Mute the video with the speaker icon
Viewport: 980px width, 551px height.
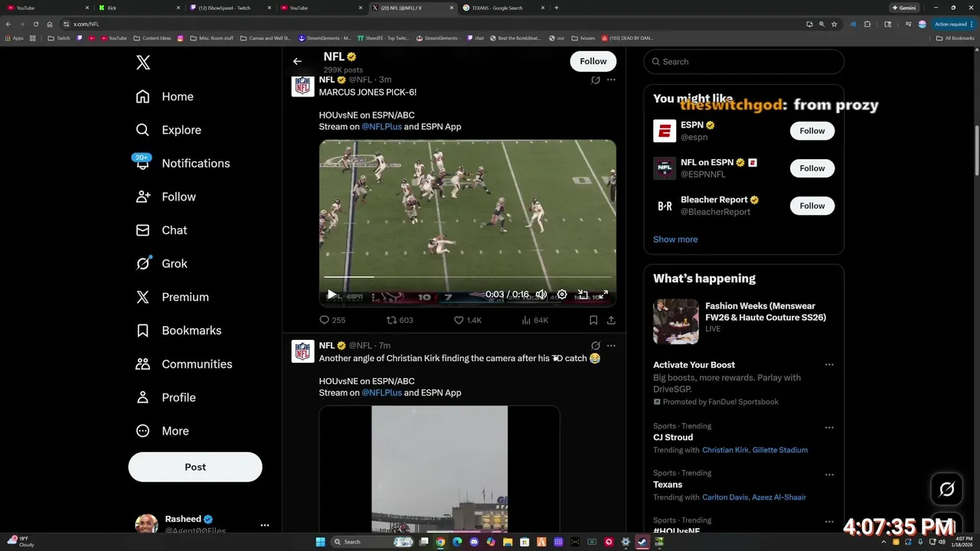pyautogui.click(x=541, y=295)
